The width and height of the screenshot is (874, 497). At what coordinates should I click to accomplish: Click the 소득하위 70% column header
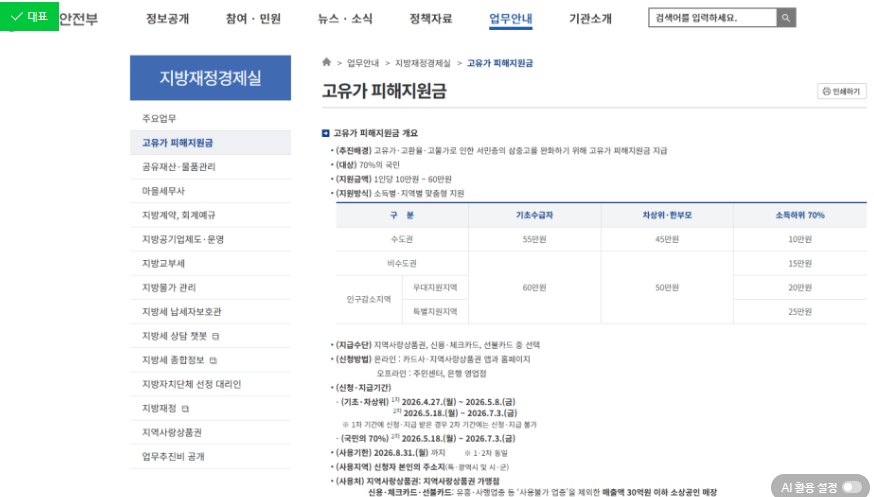(800, 215)
